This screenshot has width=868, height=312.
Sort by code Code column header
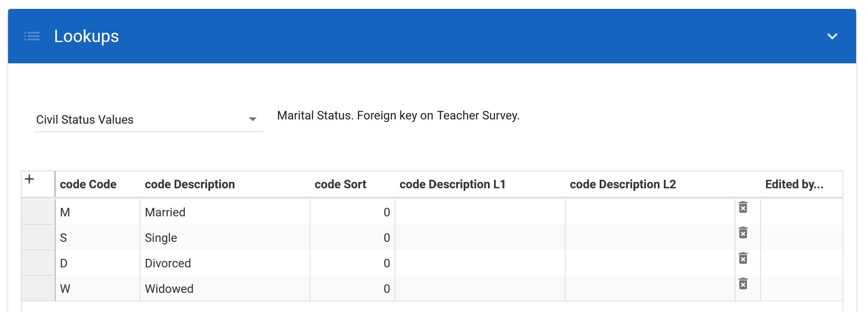(x=88, y=184)
